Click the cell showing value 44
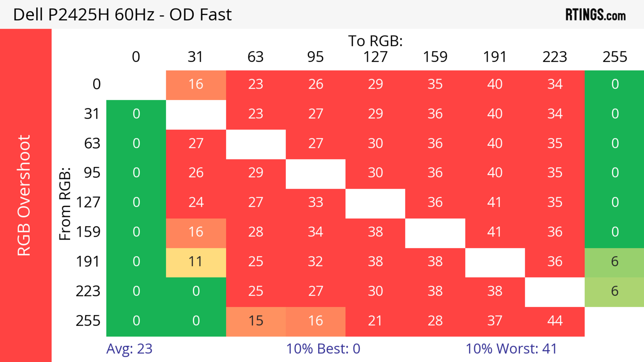Screen dimensions: 644x362 [x=555, y=321]
